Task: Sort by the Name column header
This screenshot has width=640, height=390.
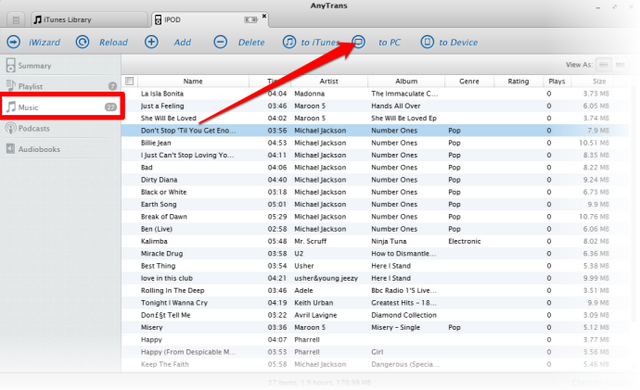Action: pyautogui.click(x=193, y=81)
